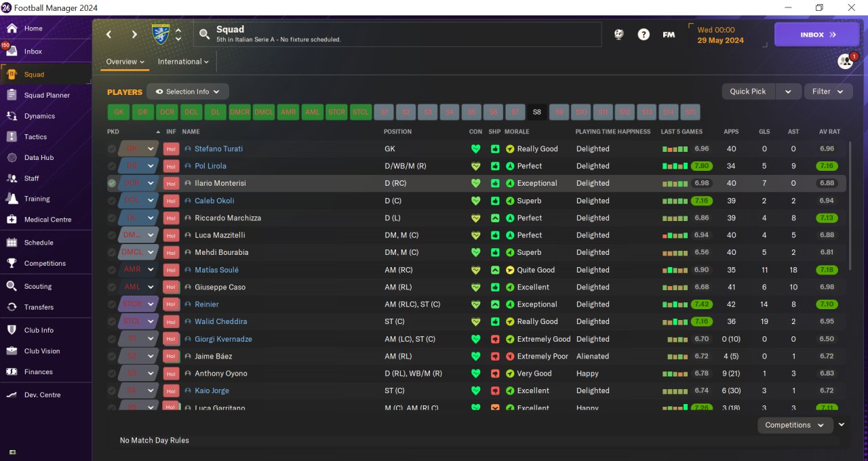This screenshot has height=461, width=868.
Task: Open the Data Hub icon
Action: (x=12, y=158)
